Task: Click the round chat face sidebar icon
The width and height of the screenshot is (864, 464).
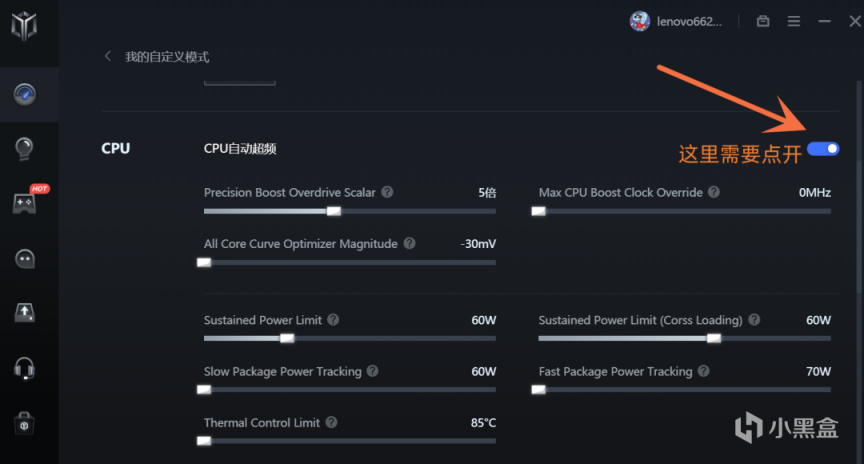Action: coord(24,258)
